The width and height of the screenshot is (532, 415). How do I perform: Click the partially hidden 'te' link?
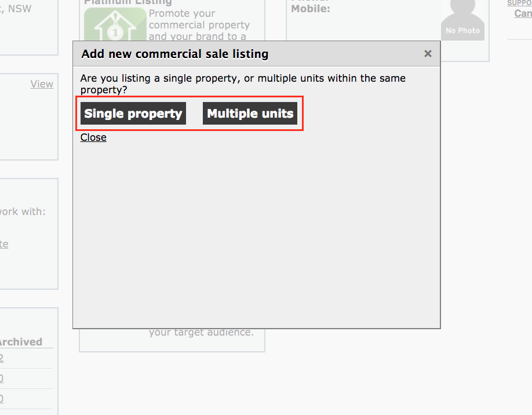pos(4,244)
